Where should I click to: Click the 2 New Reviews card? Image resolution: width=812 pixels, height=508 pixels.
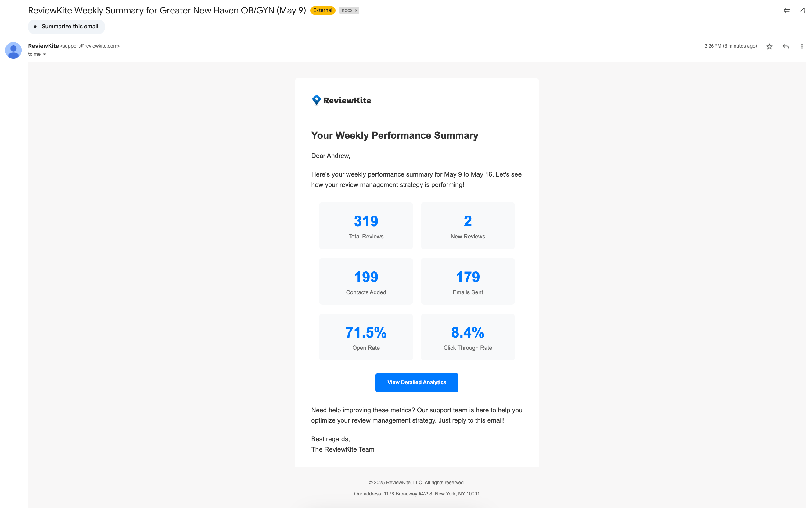coord(468,225)
